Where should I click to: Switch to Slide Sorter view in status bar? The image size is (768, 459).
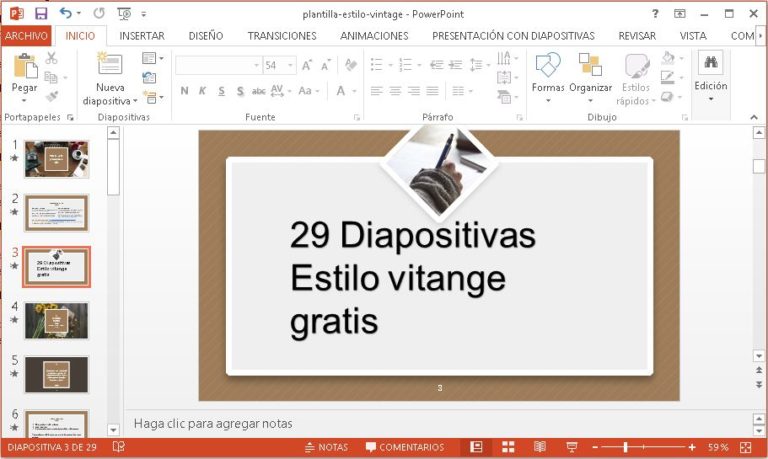(508, 447)
